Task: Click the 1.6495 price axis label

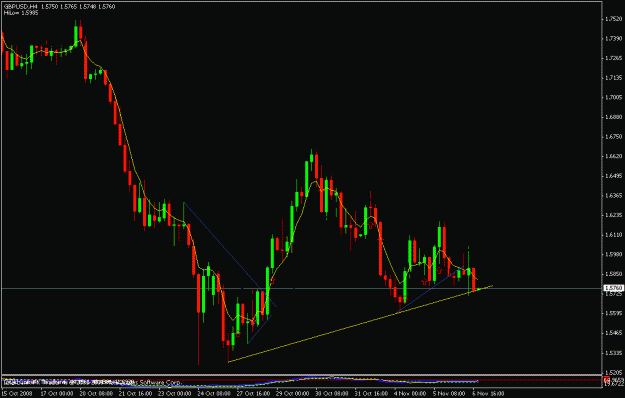Action: tap(614, 176)
